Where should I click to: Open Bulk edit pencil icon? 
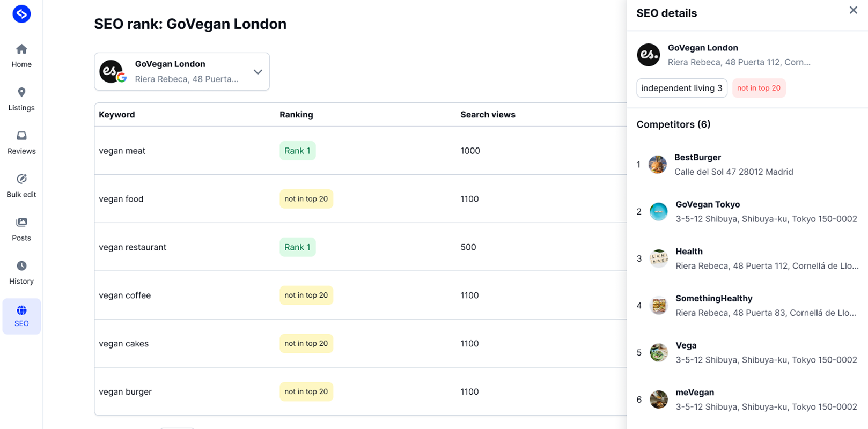[x=21, y=179]
